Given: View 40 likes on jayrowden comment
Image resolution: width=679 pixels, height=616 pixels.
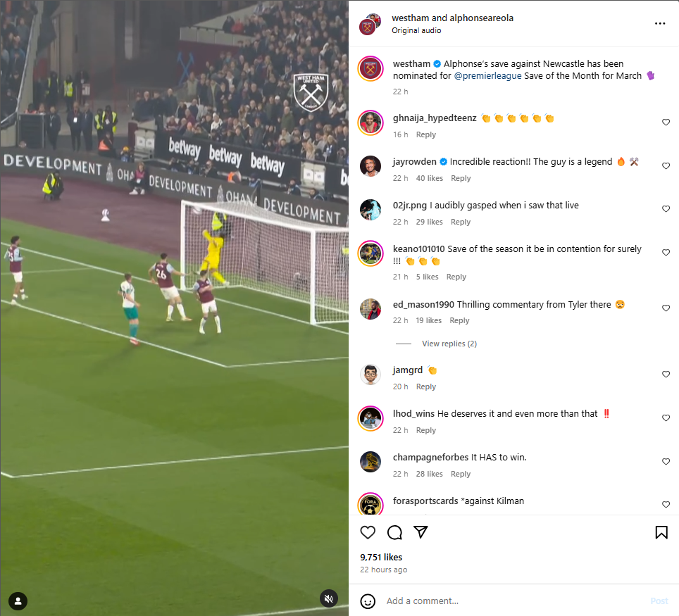Looking at the screenshot, I should click(429, 178).
